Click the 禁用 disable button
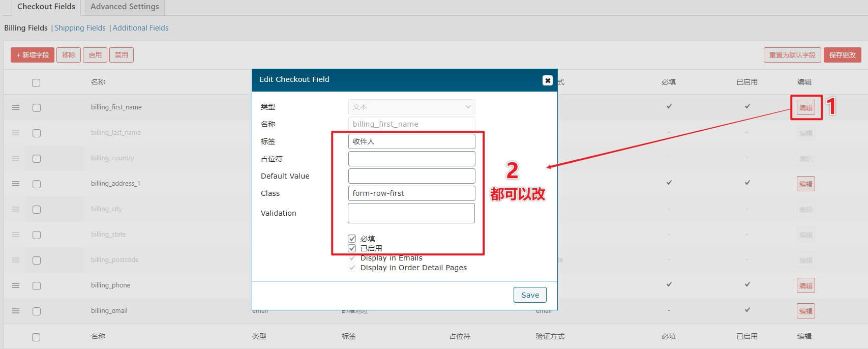Viewport: 868px width, 349px height. click(122, 55)
